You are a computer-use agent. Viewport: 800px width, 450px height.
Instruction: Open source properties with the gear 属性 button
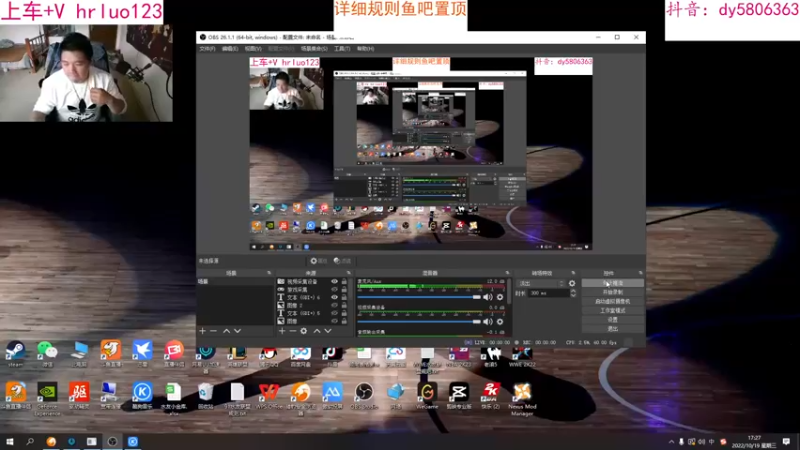point(319,261)
